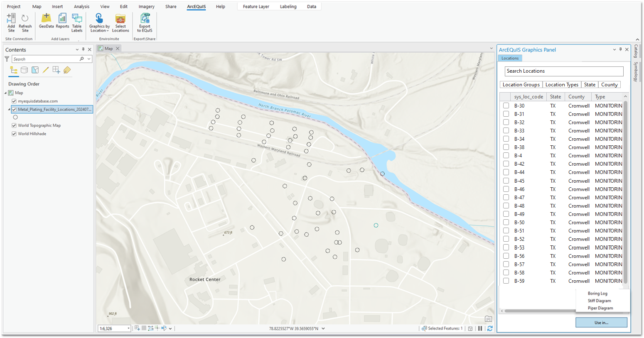
Task: Switch Contents to List By Labeling tag
Action: (67, 70)
